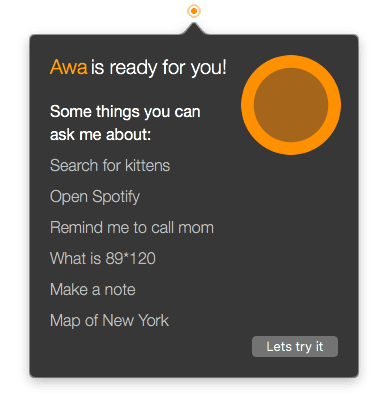This screenshot has width=388, height=411.
Task: Select the What is 89*120 example
Action: (x=103, y=259)
